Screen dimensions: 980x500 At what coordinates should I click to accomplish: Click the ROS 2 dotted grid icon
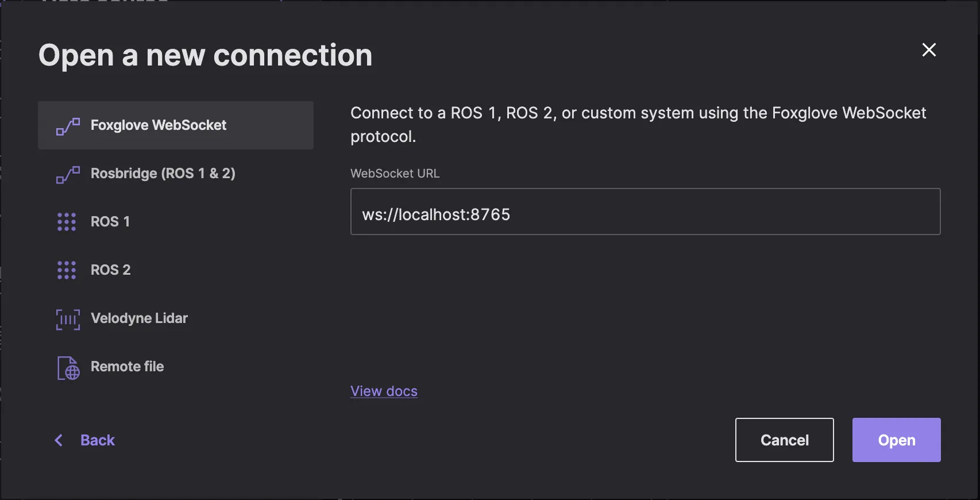67,270
